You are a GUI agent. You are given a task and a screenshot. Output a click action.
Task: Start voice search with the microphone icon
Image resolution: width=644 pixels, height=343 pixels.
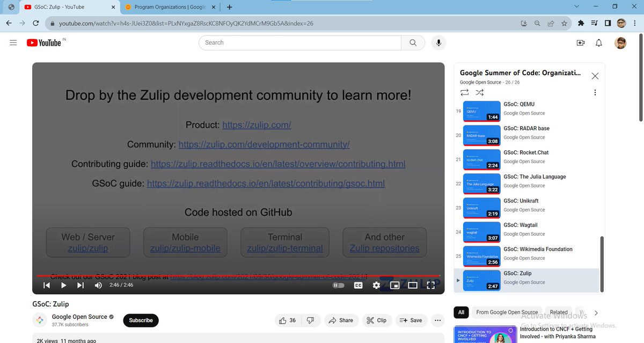pos(439,43)
